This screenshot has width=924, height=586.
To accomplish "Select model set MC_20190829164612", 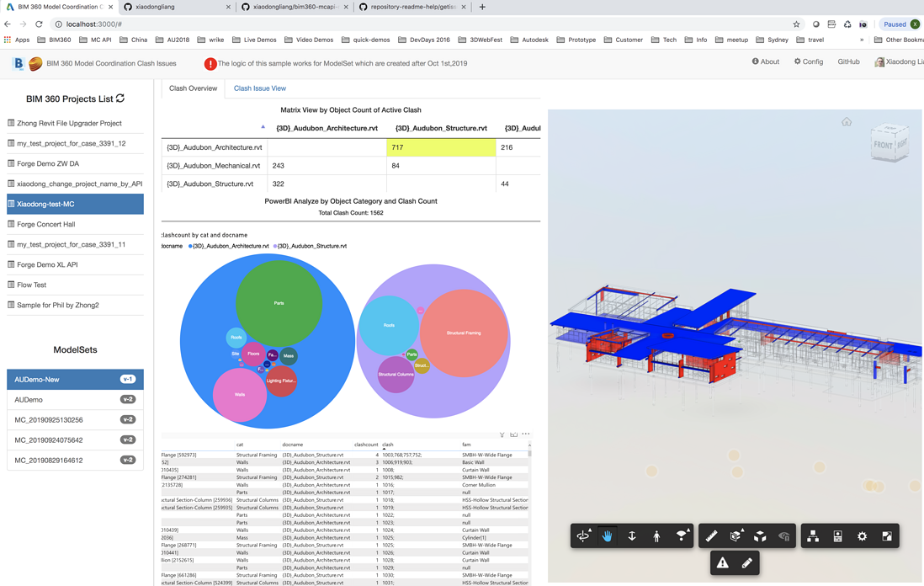I will coord(76,460).
